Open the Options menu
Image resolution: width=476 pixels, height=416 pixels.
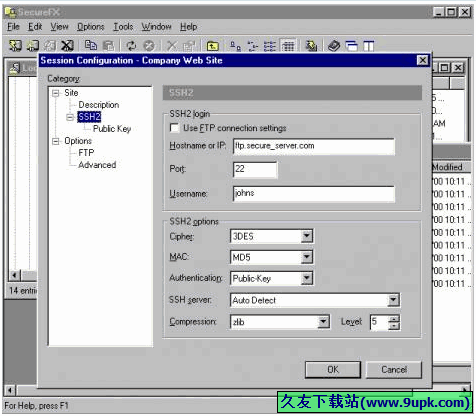(91, 27)
